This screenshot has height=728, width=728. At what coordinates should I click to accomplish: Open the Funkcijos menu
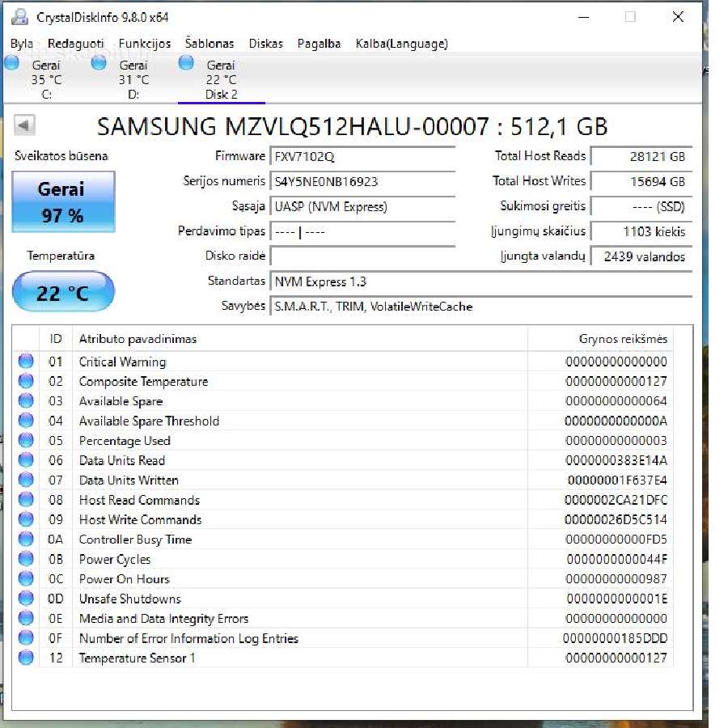pos(145,44)
